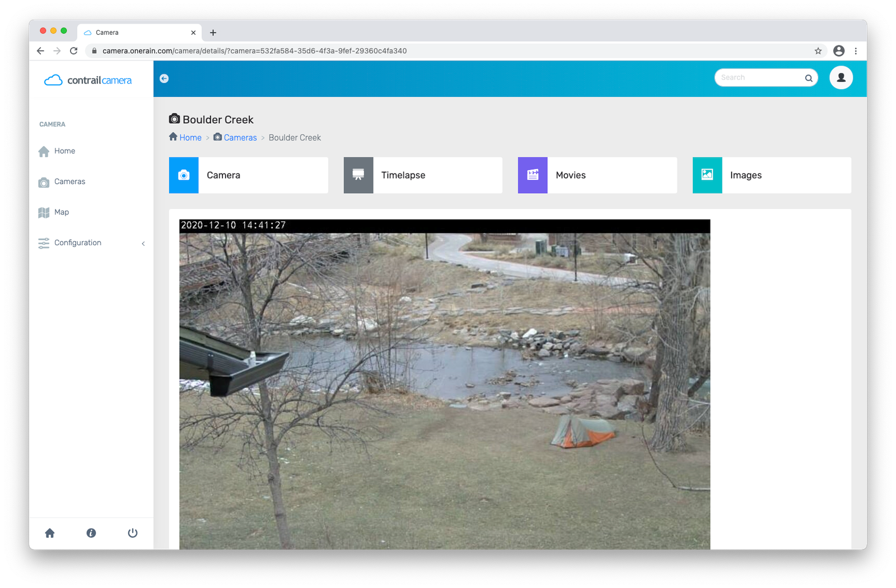Collapse sidebar with the back arrow icon

point(164,78)
